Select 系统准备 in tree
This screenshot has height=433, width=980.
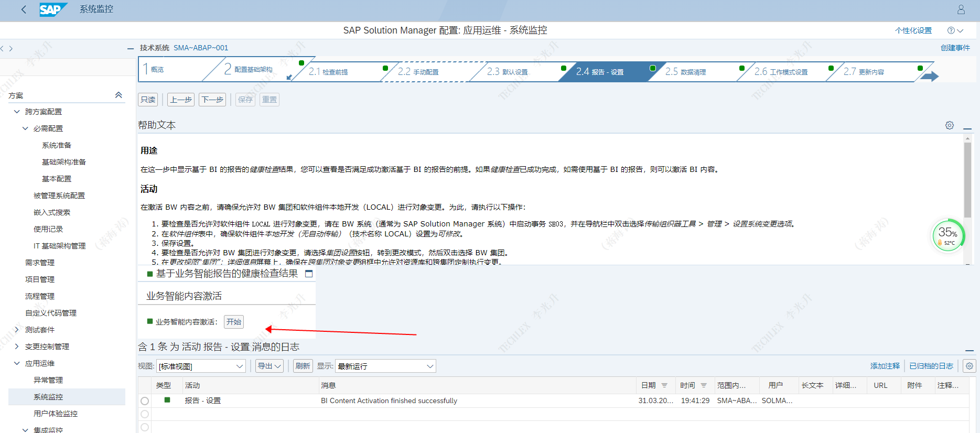click(x=57, y=145)
